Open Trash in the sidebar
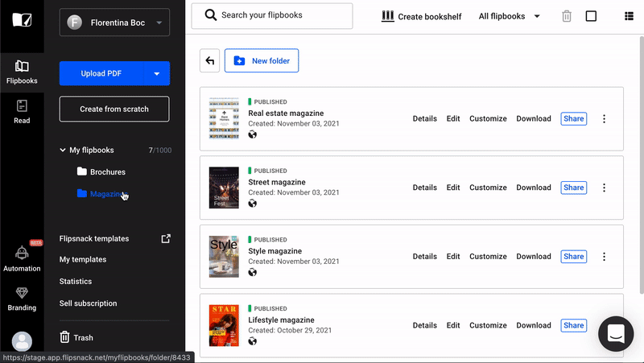Viewport: 644px width, 363px height. tap(76, 337)
